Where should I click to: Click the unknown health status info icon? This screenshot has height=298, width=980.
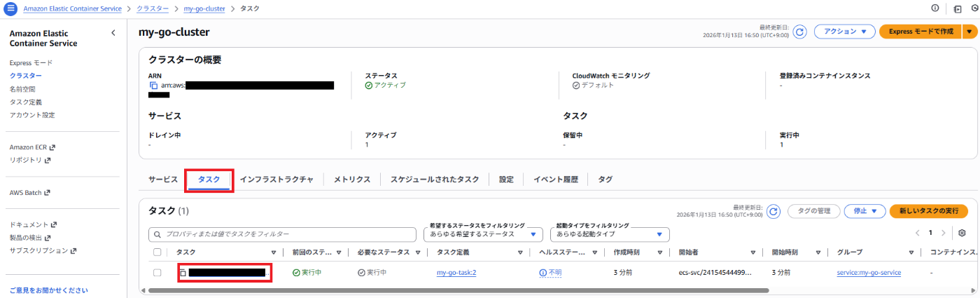coord(543,273)
